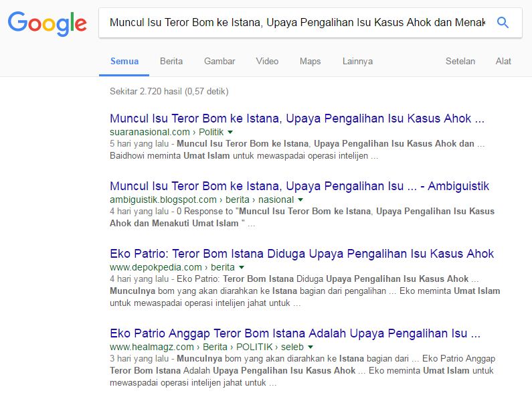
Task: Open the Ambiguistik result title link
Action: (x=299, y=186)
